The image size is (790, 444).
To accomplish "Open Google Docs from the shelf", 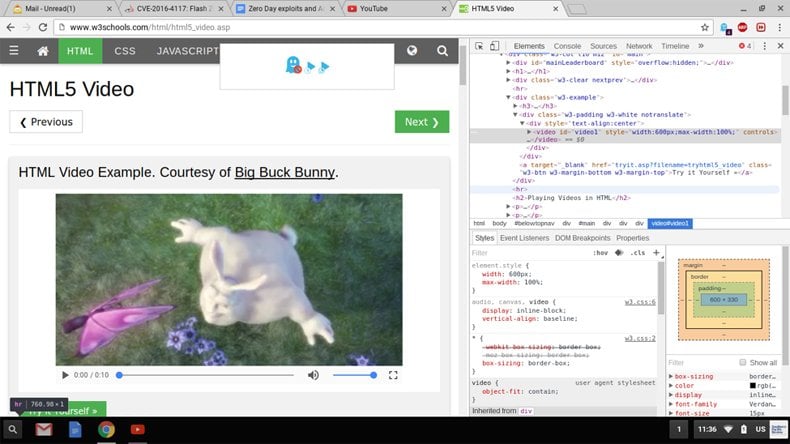I will point(75,429).
